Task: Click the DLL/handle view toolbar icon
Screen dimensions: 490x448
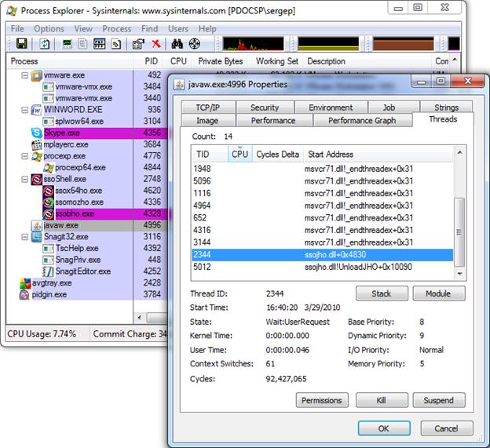Action: tap(116, 44)
